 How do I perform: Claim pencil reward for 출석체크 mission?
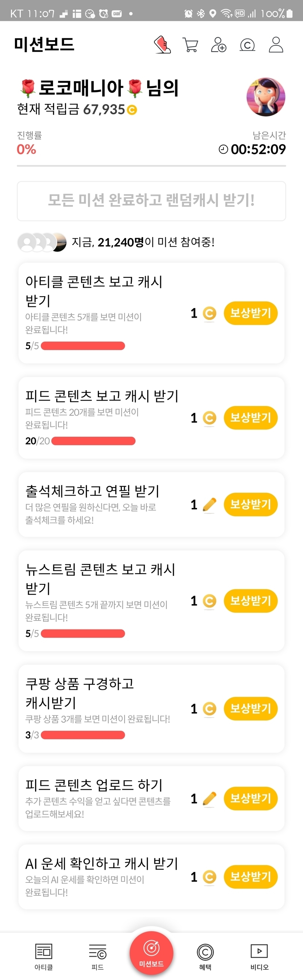[250, 505]
